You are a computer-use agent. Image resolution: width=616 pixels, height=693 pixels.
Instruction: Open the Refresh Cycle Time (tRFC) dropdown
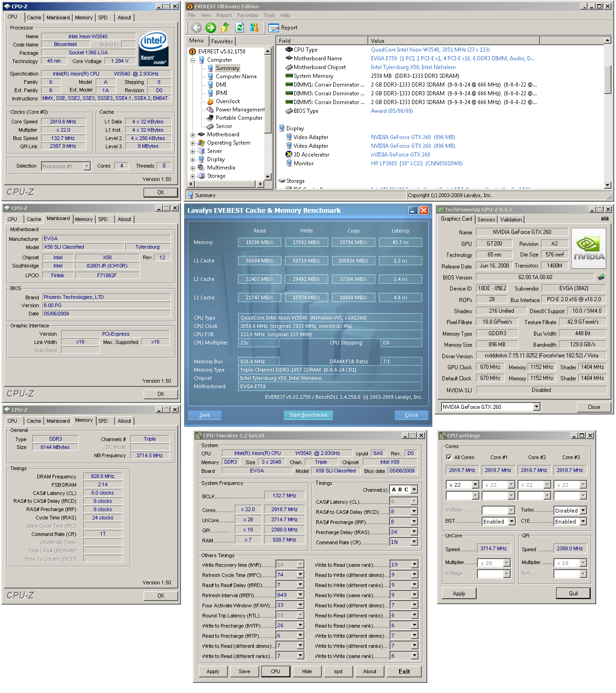[x=301, y=575]
